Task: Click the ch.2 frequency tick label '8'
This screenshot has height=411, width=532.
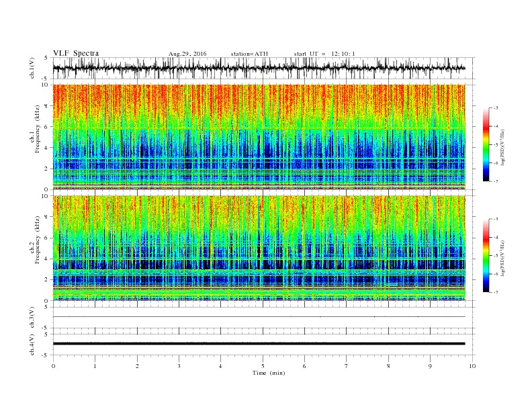Action: click(47, 217)
